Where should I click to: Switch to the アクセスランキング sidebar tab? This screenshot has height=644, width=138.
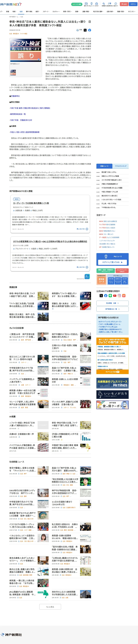pos(121,166)
